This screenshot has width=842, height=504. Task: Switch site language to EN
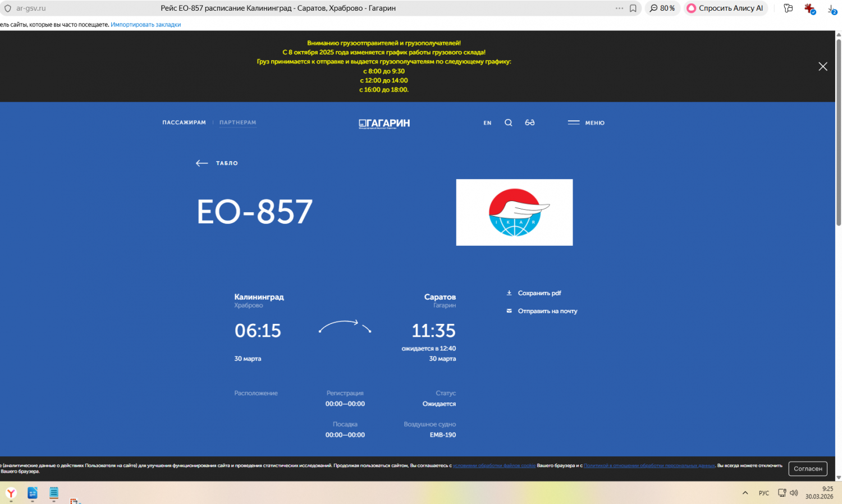pos(487,123)
